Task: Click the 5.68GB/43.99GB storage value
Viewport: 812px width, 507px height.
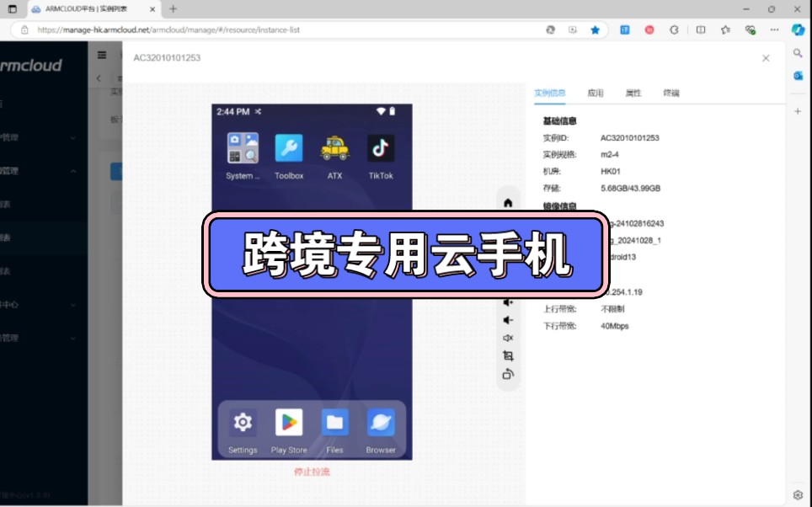Action: tap(630, 188)
